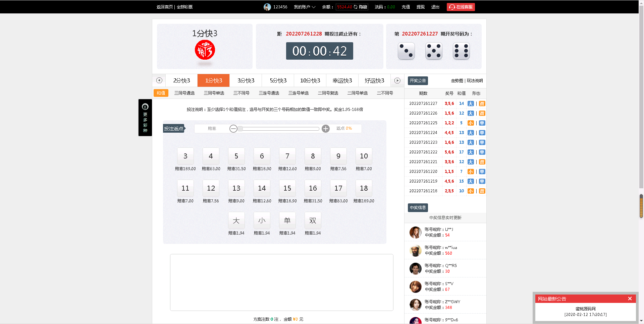Open 在线客服 online support
644x324 pixels.
coord(461,7)
